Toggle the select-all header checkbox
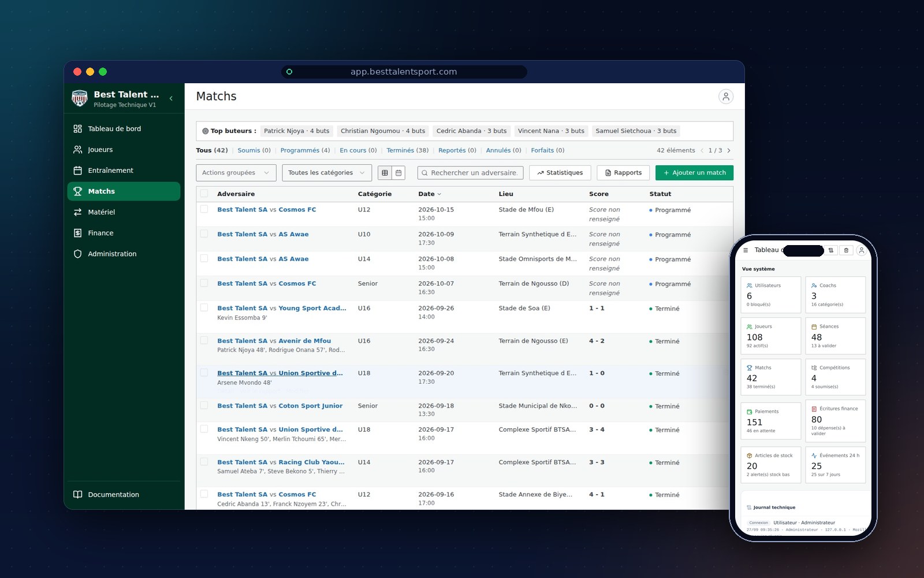 pos(204,194)
